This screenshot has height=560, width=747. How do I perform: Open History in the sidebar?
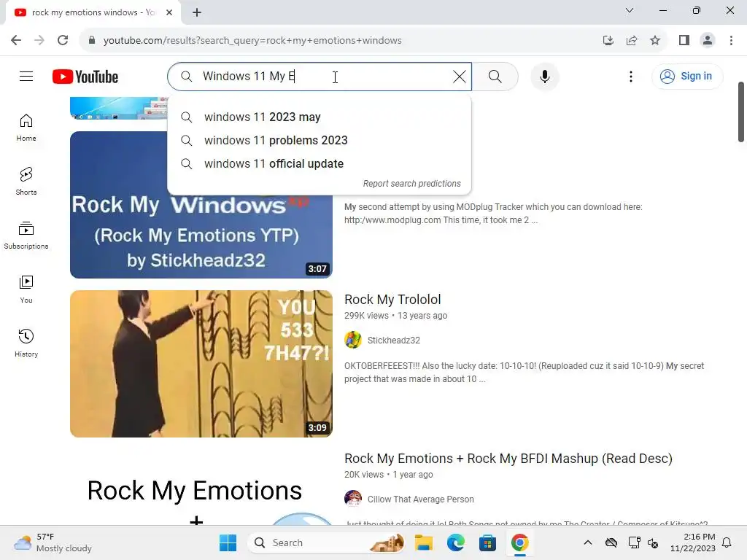[26, 343]
